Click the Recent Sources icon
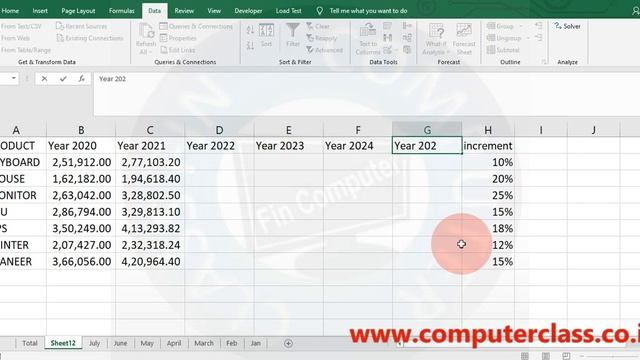 pos(60,26)
